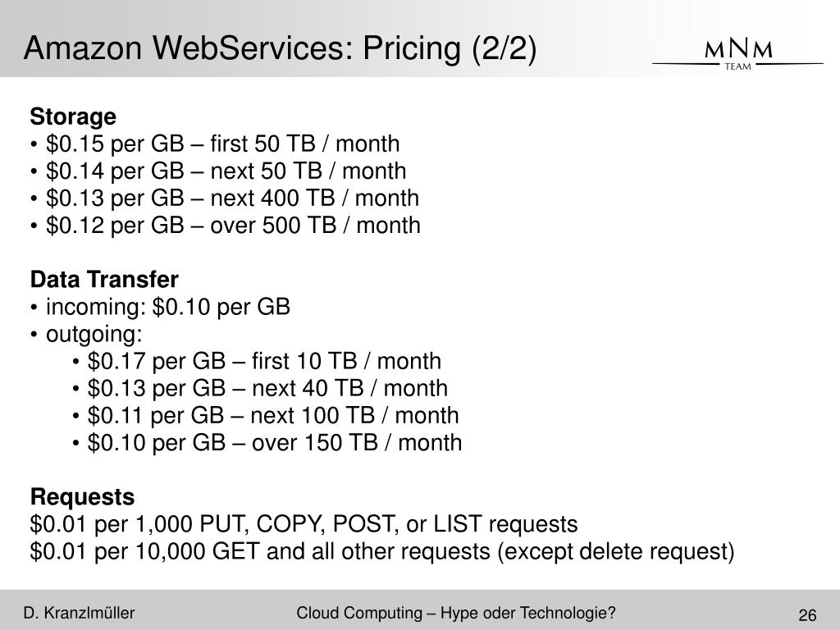Click the 10,000 GET requests pricing line
The width and height of the screenshot is (840, 630).
click(x=382, y=552)
